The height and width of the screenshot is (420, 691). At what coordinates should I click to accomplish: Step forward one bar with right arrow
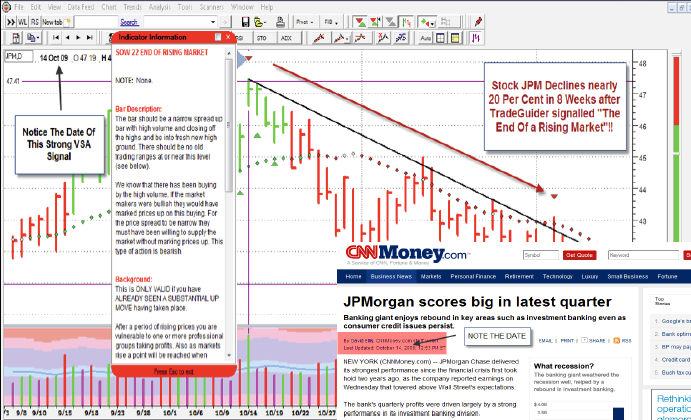tap(78, 38)
